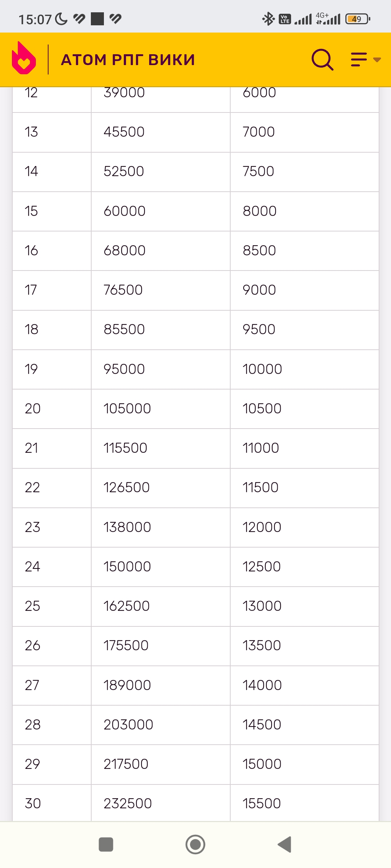Select the 15500 cell in last row
This screenshot has width=391, height=868.
point(261,804)
